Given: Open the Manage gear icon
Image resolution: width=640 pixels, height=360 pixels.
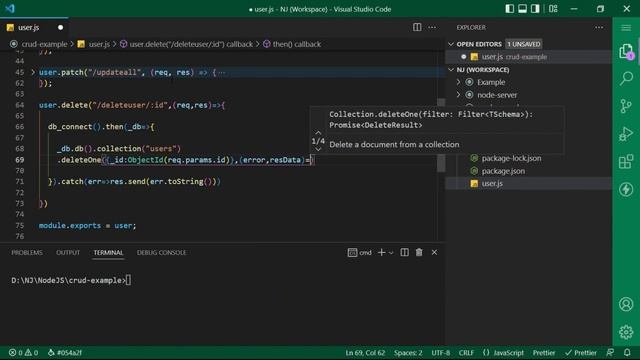Looking at the screenshot, I should pos(626,332).
